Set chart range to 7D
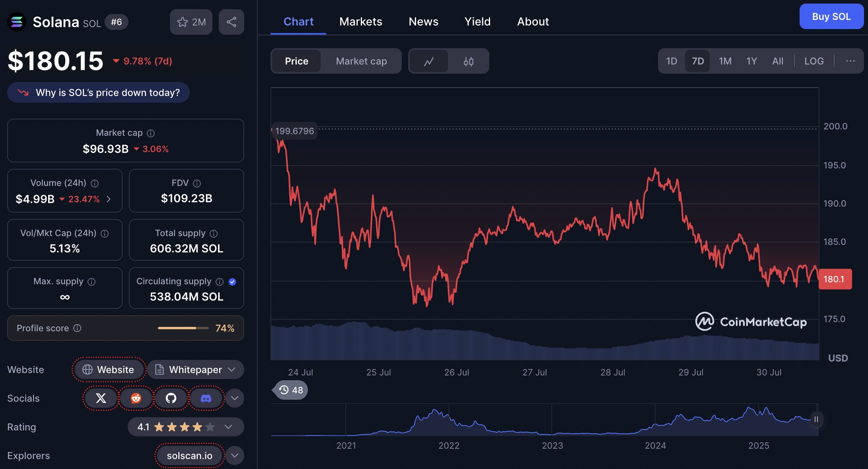The height and width of the screenshot is (469, 868). tap(698, 61)
